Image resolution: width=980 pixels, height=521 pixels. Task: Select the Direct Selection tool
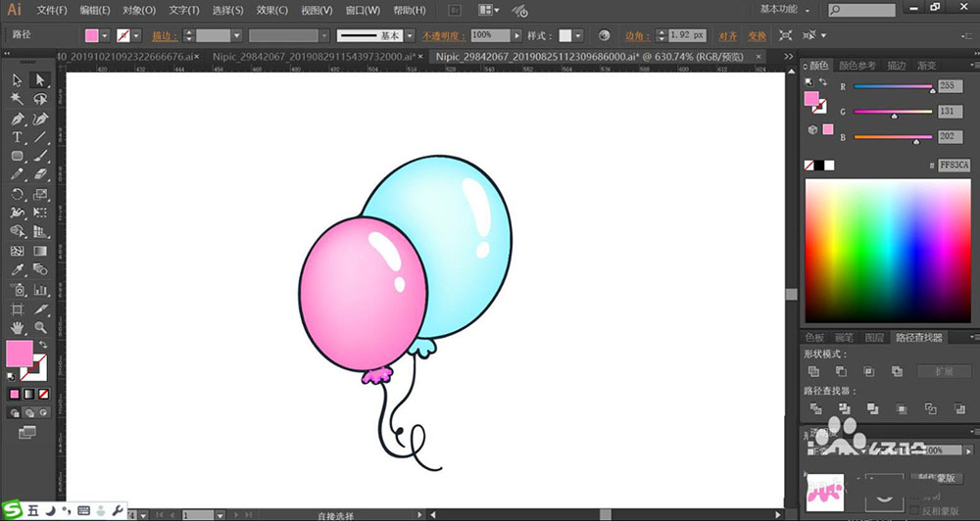pyautogui.click(x=40, y=80)
